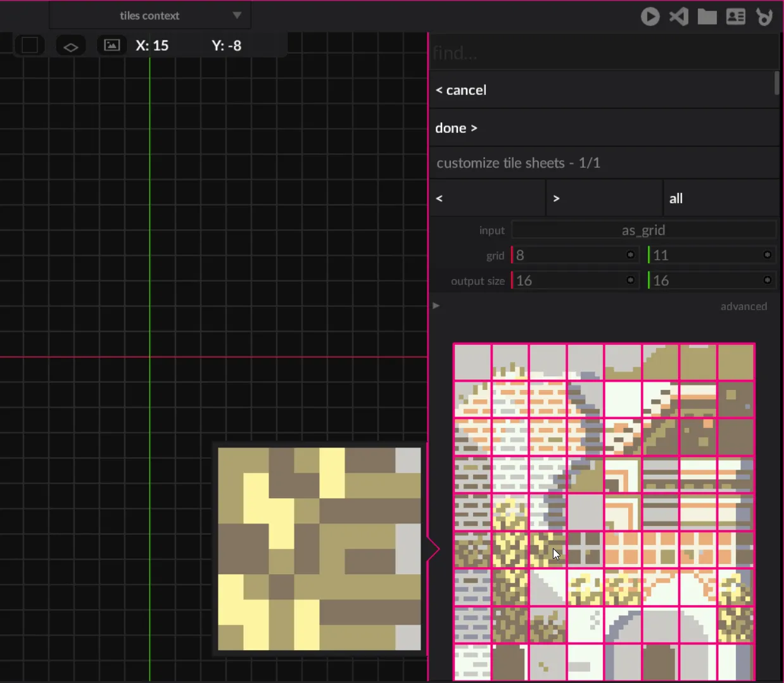Open the project folder icon
This screenshot has height=683, width=784.
(707, 16)
